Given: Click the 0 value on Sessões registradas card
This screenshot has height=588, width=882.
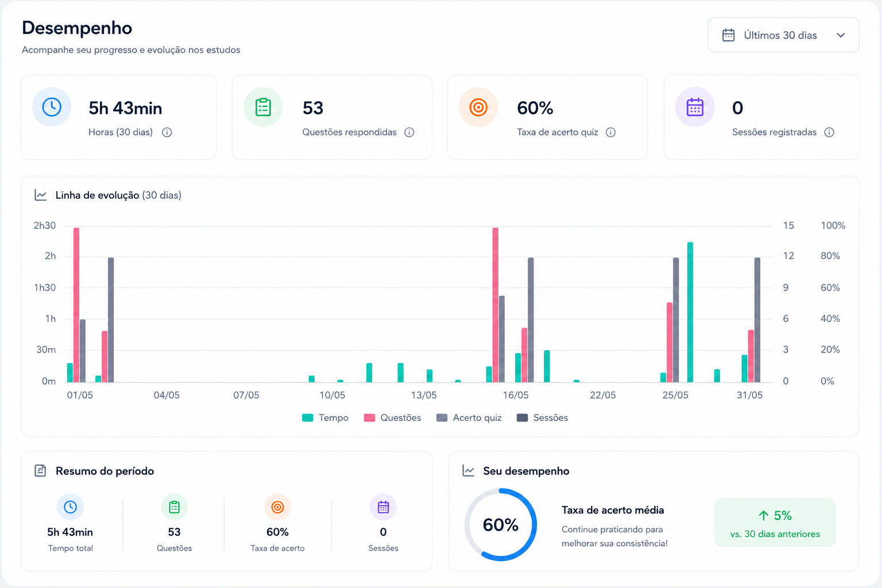Looking at the screenshot, I should click(x=738, y=108).
